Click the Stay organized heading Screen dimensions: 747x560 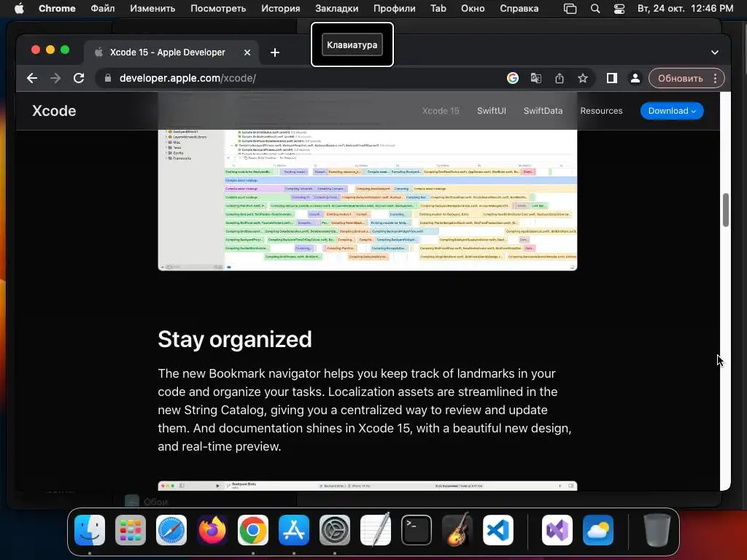point(235,340)
